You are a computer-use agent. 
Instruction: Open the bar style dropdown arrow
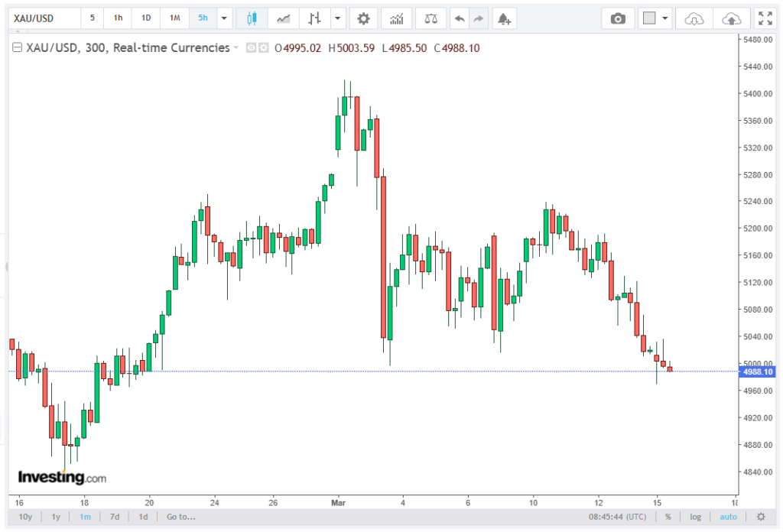pos(337,18)
